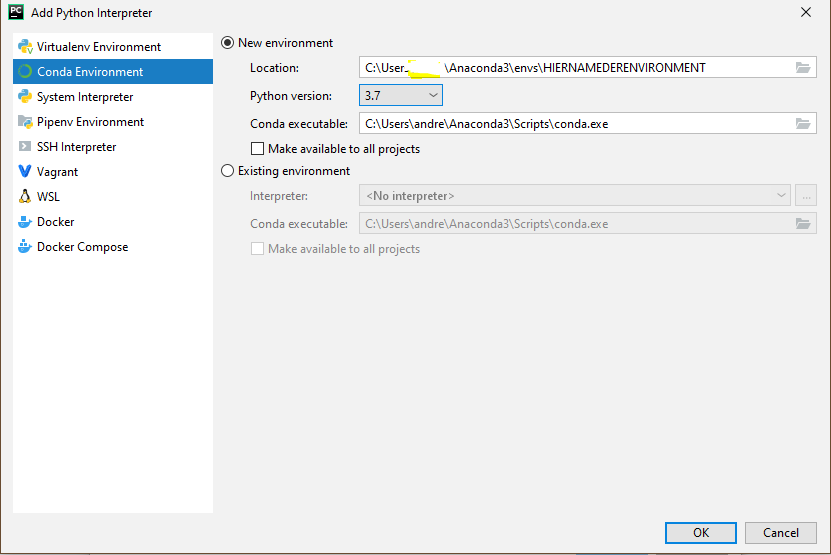Click the Pipenv folder icon

(25, 121)
